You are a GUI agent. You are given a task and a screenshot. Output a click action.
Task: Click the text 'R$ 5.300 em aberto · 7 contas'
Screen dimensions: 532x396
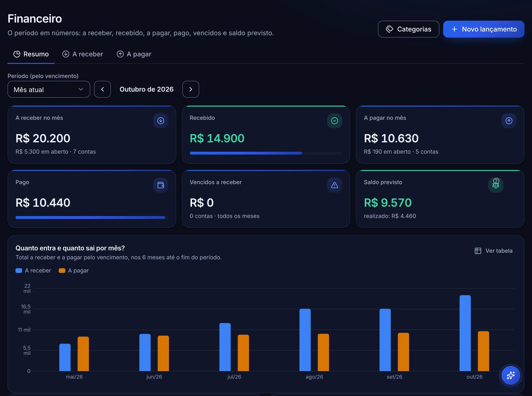[56, 152]
